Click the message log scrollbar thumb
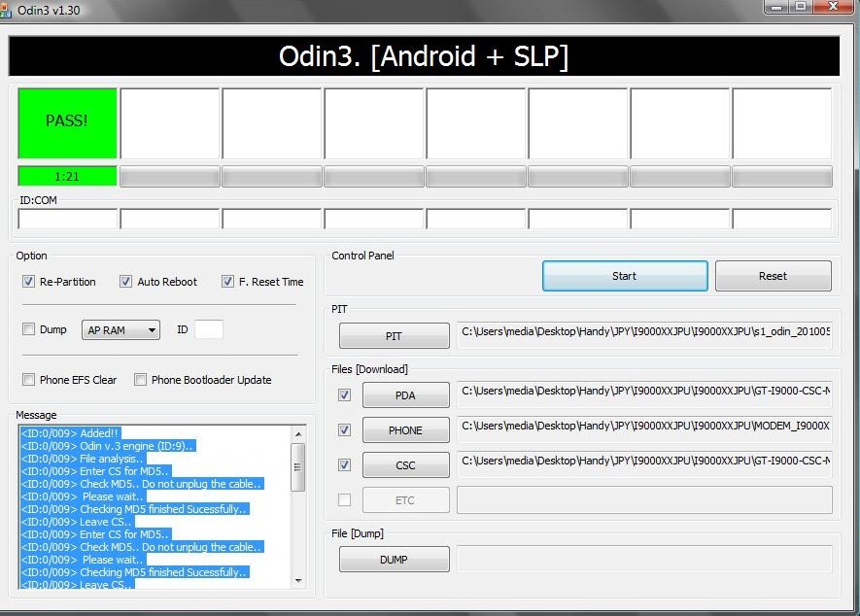860x616 pixels. pyautogui.click(x=297, y=466)
